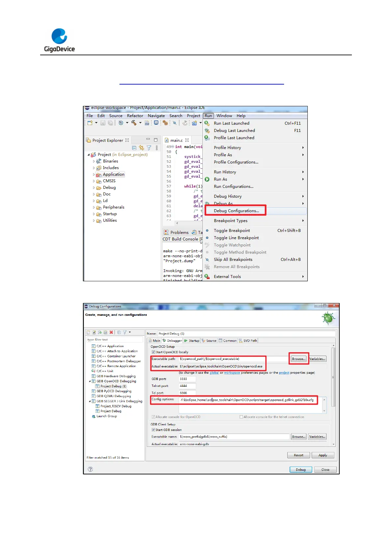Toggle Allocate console for telnet connection checkbox

241,417
